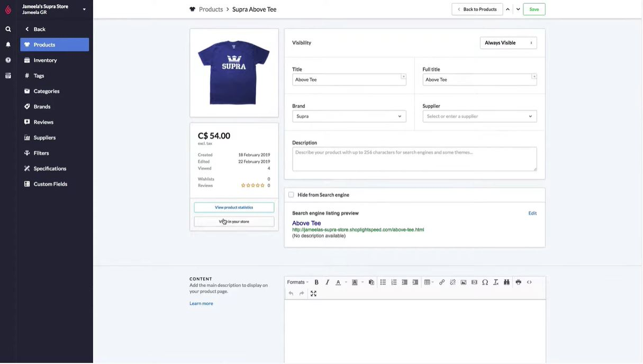The image size is (643, 364).
Task: Open Specifications from the sidebar
Action: coord(50,168)
